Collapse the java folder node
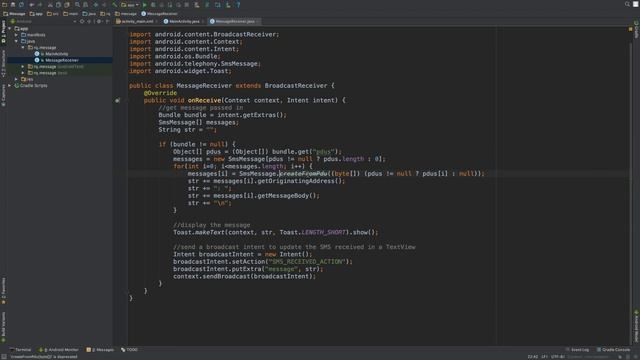640x360 pixels. click(16, 41)
